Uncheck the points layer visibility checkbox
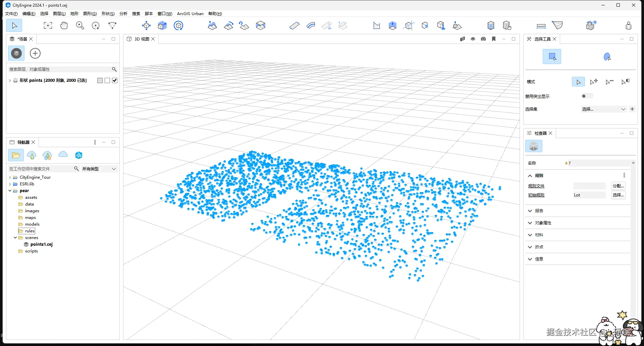This screenshot has width=644, height=346. (115, 80)
